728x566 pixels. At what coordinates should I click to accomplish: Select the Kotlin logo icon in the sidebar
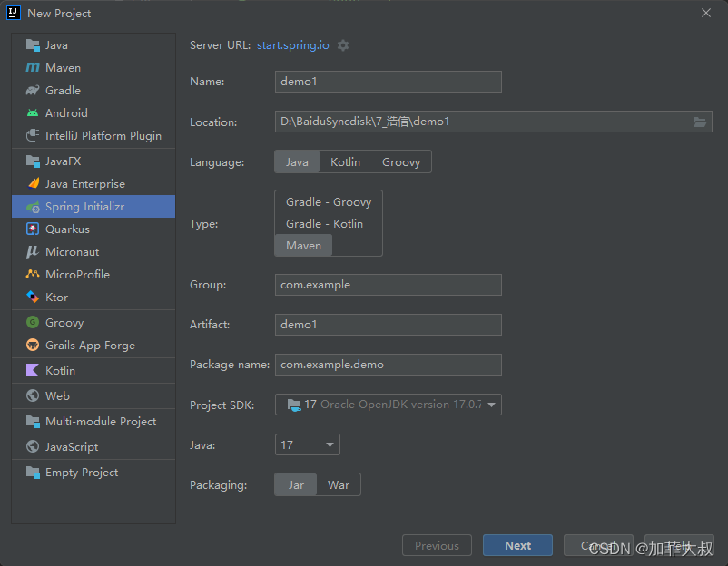(x=33, y=370)
